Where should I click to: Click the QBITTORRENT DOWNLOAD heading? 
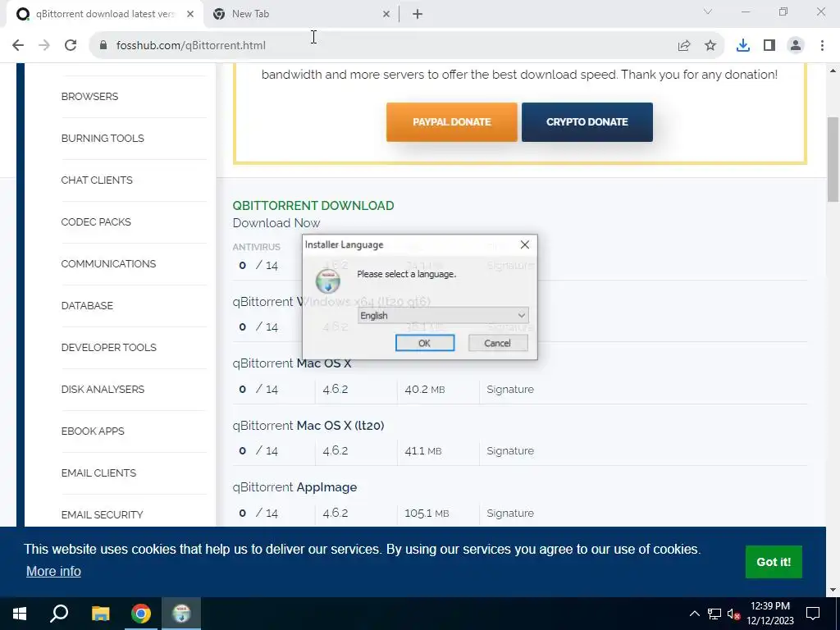(313, 206)
